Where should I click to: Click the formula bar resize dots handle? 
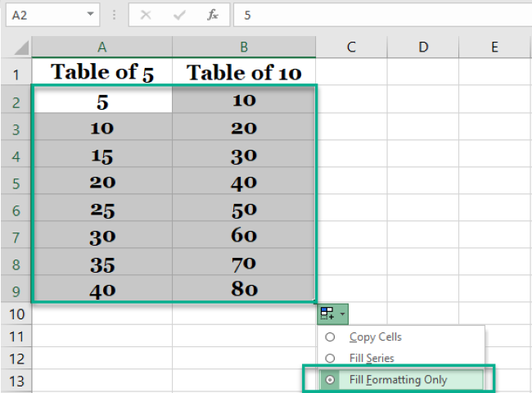(114, 15)
